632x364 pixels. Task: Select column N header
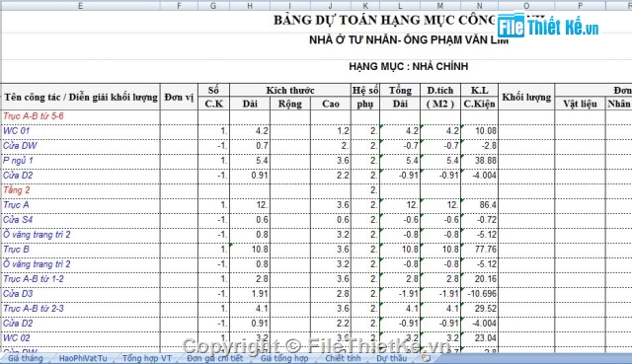pos(479,6)
